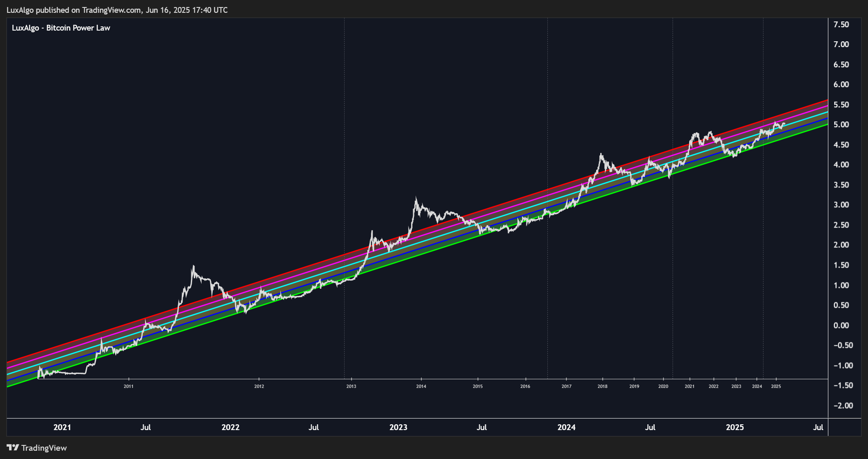Click the −1.00 price axis label

click(843, 365)
